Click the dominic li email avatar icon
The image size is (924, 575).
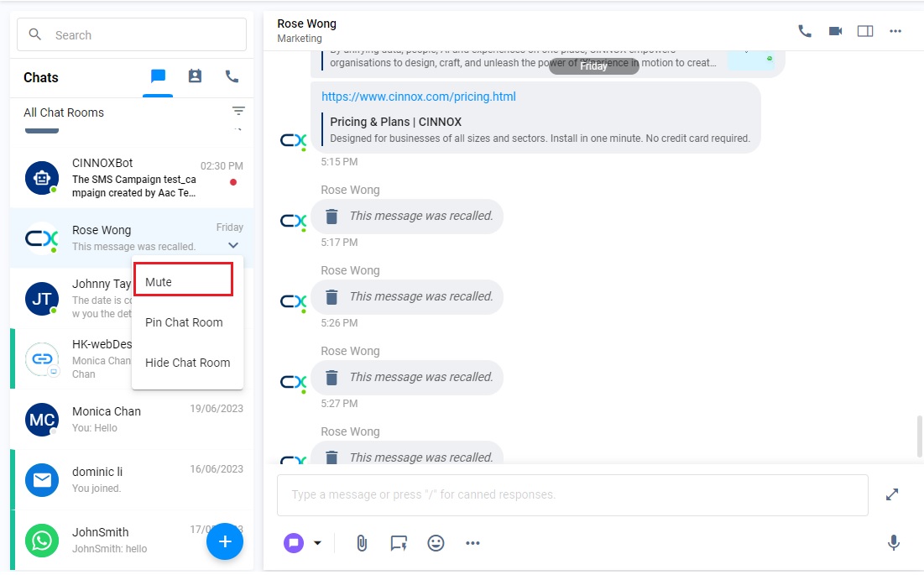[x=42, y=480]
